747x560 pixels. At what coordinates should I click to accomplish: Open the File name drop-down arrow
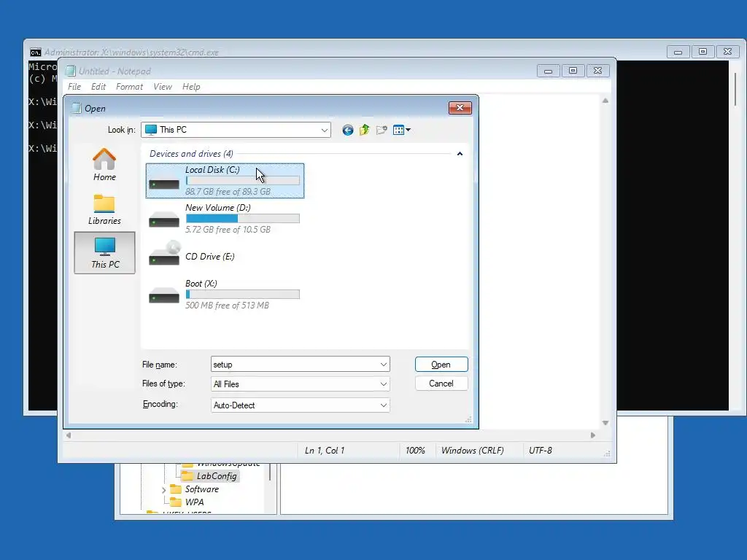[x=384, y=365]
